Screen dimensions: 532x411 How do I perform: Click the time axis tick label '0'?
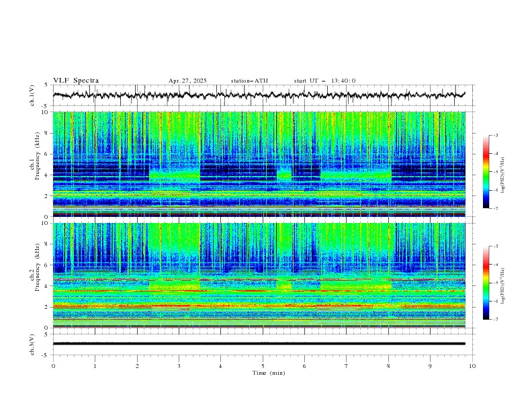click(53, 366)
